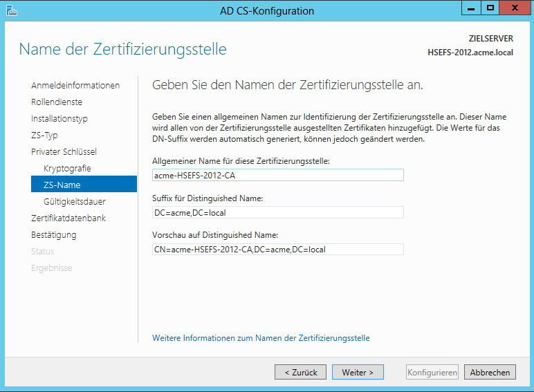This screenshot has height=392, width=534.
Task: Click the disabled Status step
Action: pyautogui.click(x=43, y=252)
